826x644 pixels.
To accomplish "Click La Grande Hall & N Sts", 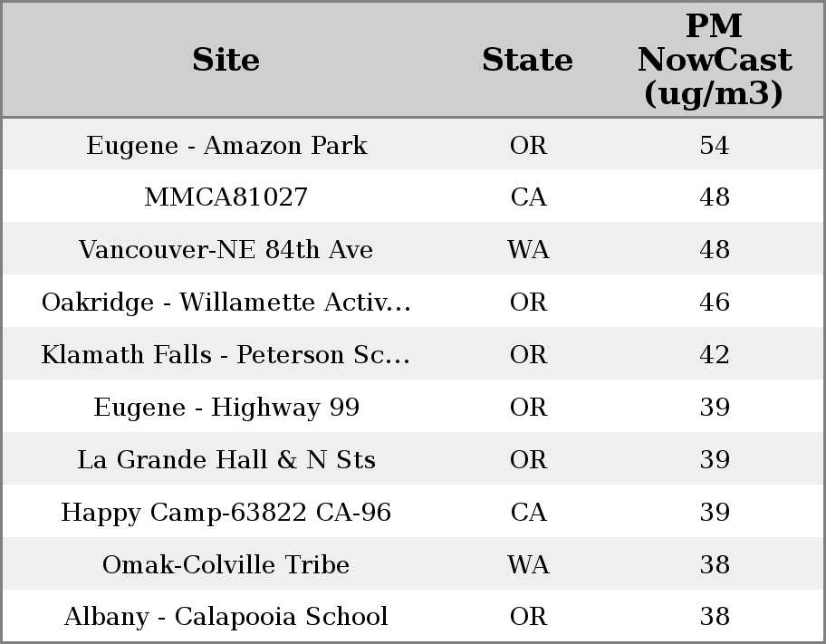I will (226, 460).
